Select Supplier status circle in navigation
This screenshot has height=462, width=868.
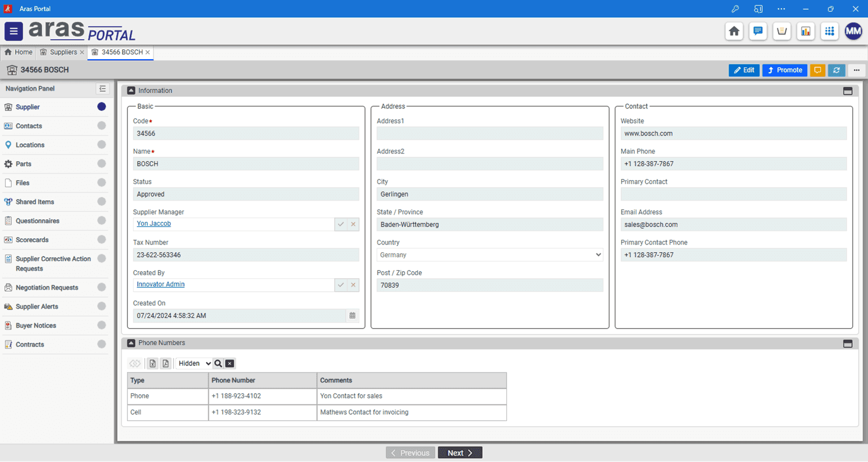[101, 107]
